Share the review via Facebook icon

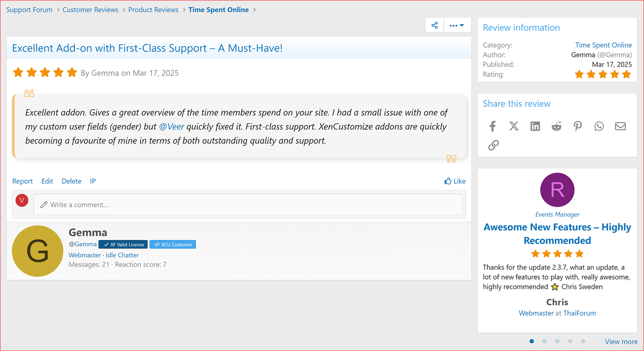[x=492, y=126]
